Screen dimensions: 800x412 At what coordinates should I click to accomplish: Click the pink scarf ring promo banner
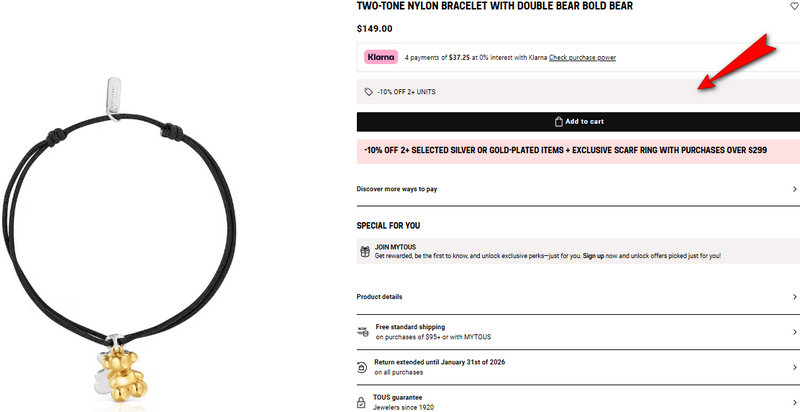pyautogui.click(x=578, y=150)
